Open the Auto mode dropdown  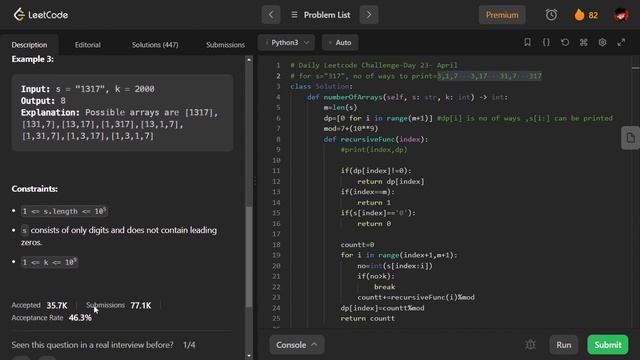[340, 42]
